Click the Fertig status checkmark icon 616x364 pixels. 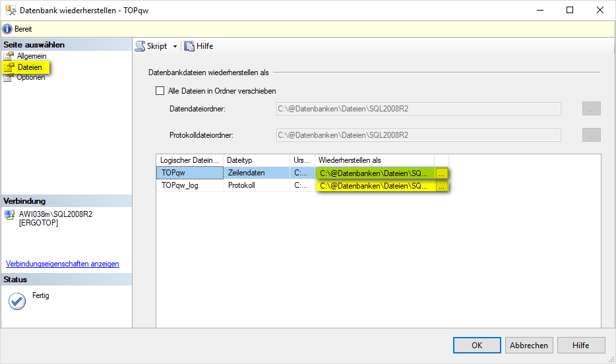point(16,301)
